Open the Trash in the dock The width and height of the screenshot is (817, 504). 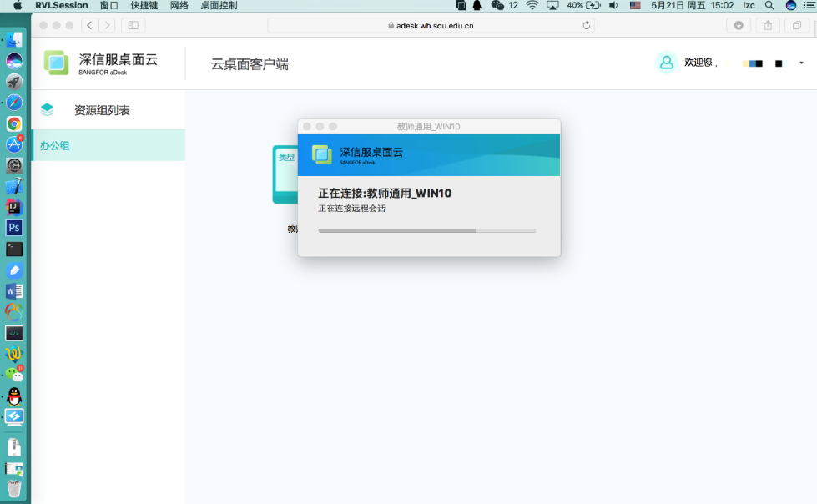[14, 488]
